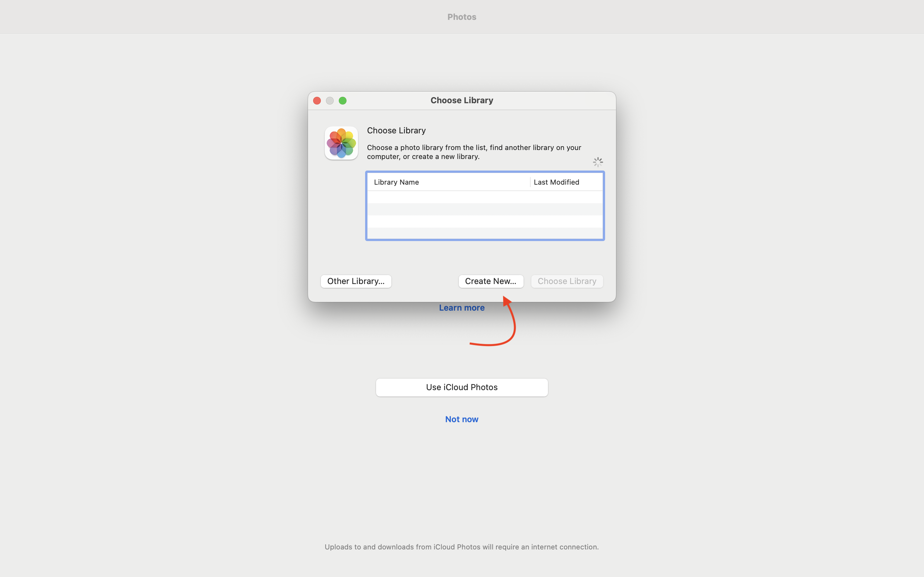Click the grey minimize button on the dialog

pos(329,100)
